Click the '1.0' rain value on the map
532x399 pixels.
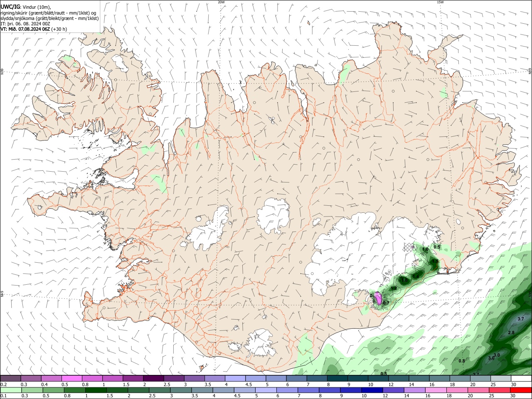(x=425, y=249)
